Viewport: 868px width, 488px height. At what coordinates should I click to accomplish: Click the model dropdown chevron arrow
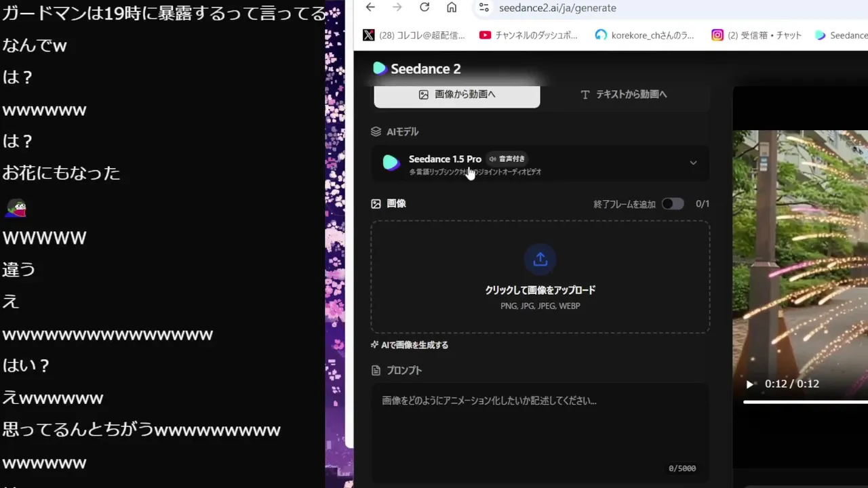click(693, 163)
